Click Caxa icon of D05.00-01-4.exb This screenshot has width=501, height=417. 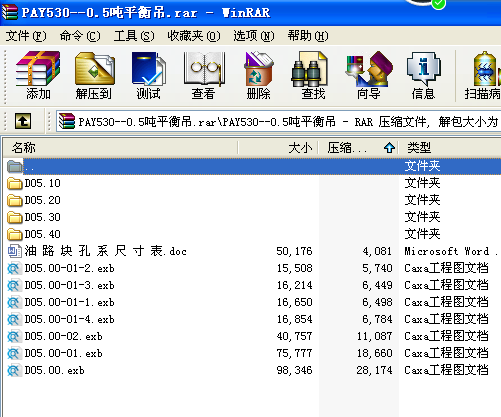point(14,319)
